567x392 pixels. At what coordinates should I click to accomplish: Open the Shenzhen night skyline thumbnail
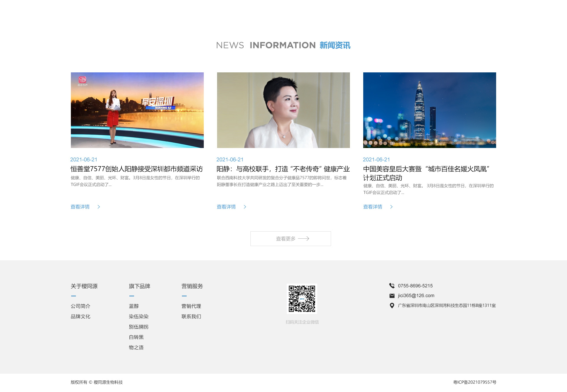(429, 110)
